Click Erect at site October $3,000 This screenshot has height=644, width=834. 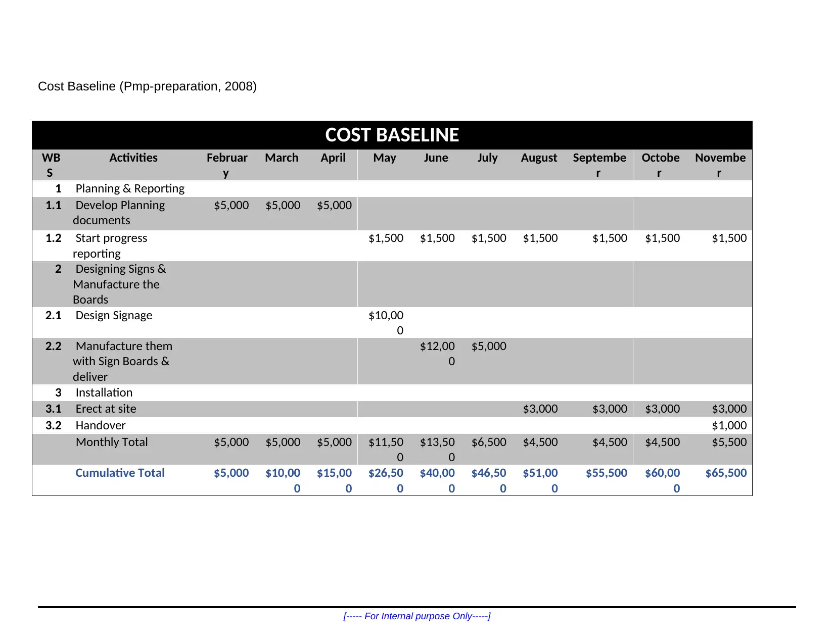click(663, 409)
